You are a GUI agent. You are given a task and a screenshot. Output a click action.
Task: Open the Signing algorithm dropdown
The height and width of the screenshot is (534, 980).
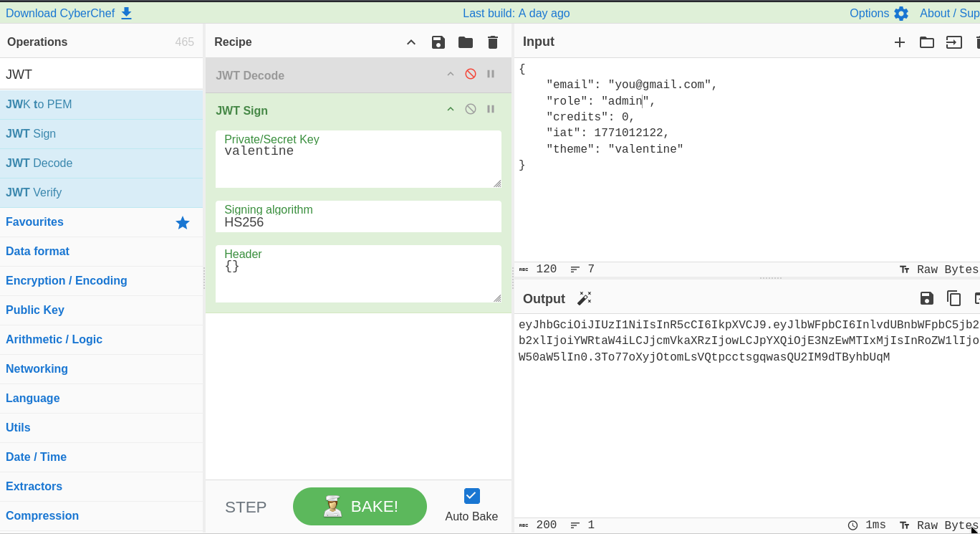[358, 222]
